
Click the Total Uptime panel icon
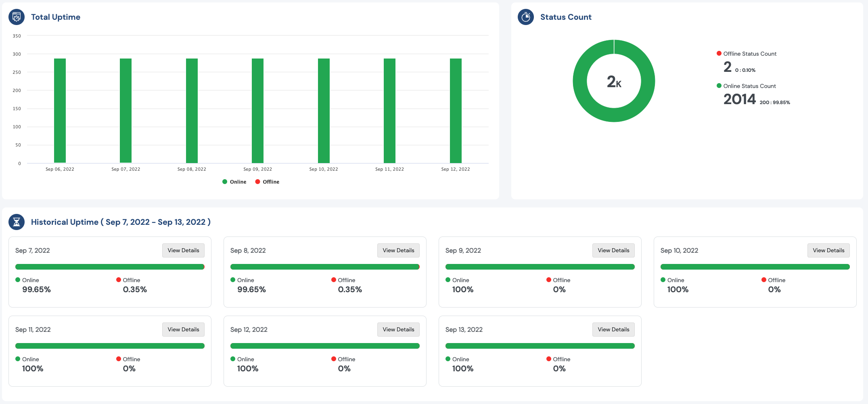click(17, 17)
